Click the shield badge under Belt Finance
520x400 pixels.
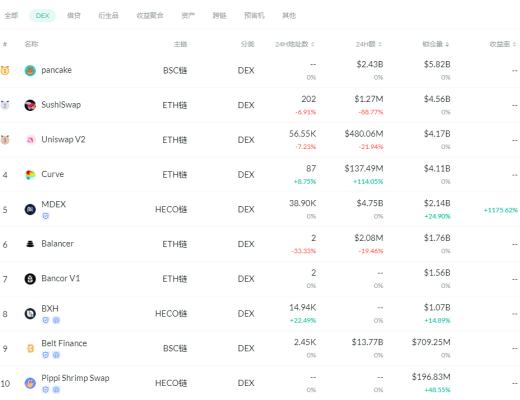tap(46, 355)
